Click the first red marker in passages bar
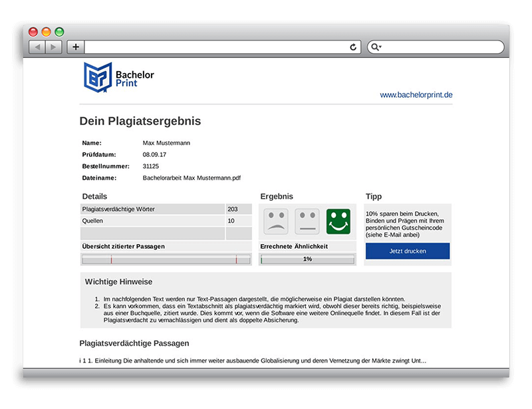The image size is (532, 409). [x=111, y=259]
